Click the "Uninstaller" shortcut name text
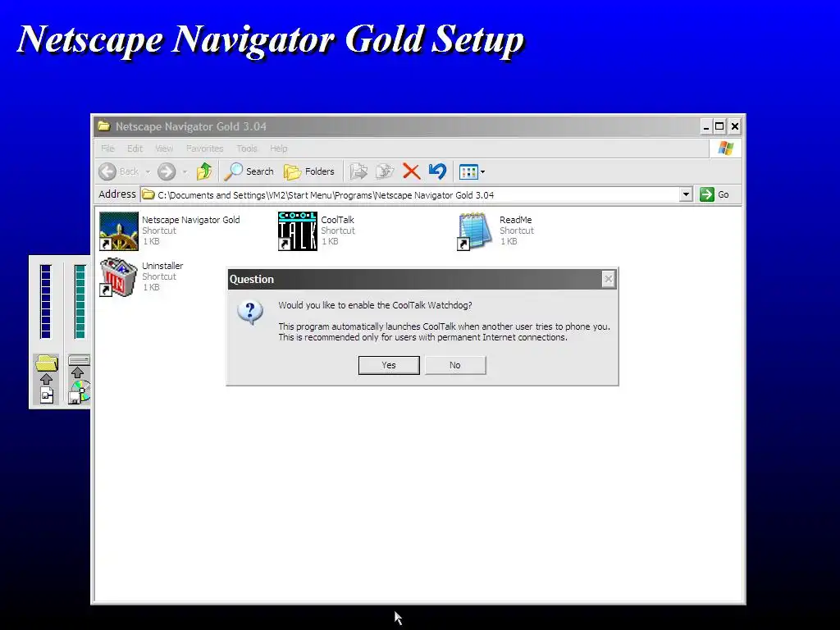Screen dimensions: 840x630 point(162,267)
